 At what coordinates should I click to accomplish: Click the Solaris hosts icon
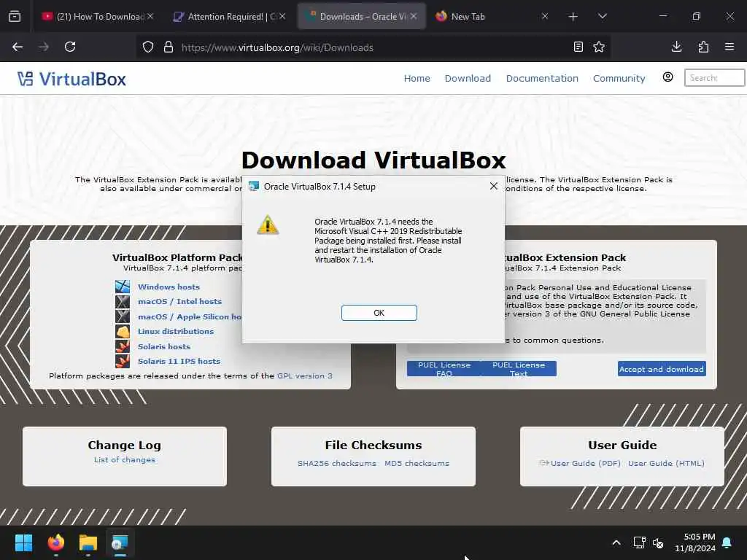123,346
